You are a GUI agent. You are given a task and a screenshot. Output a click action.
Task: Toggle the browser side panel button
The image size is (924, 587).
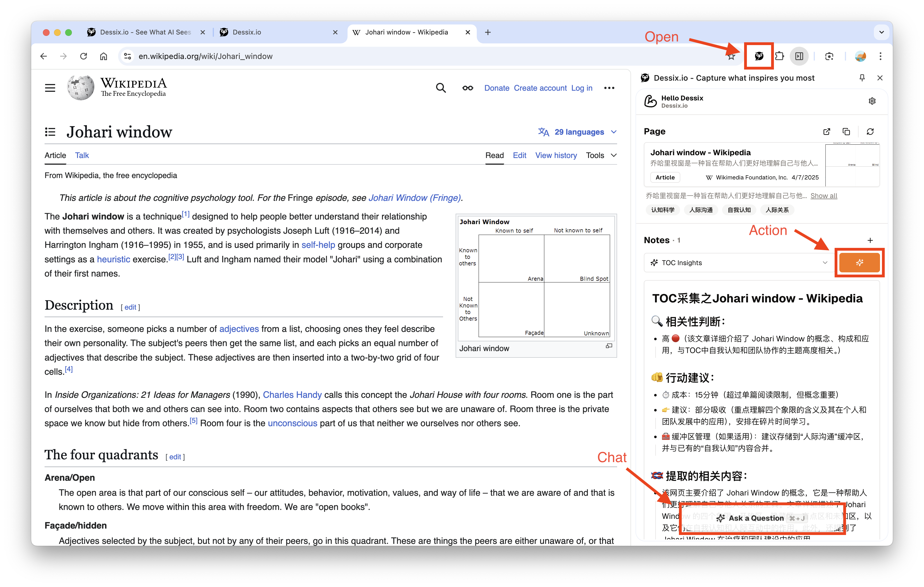(799, 56)
